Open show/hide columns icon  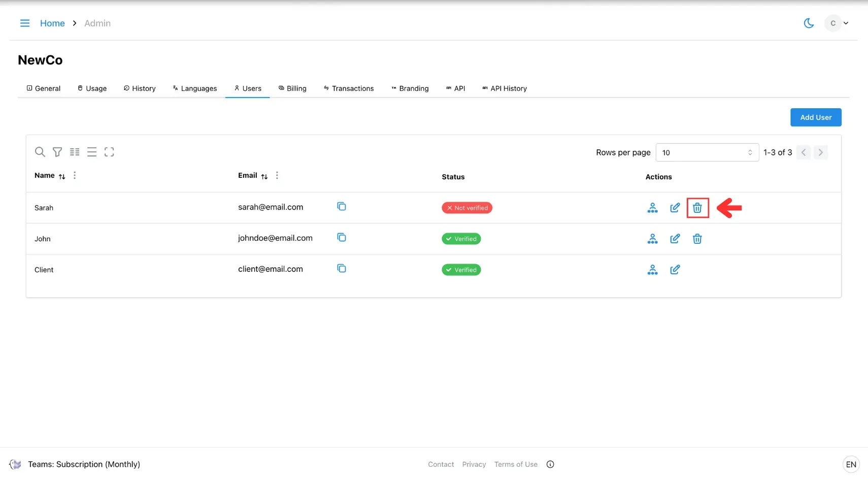pyautogui.click(x=75, y=152)
